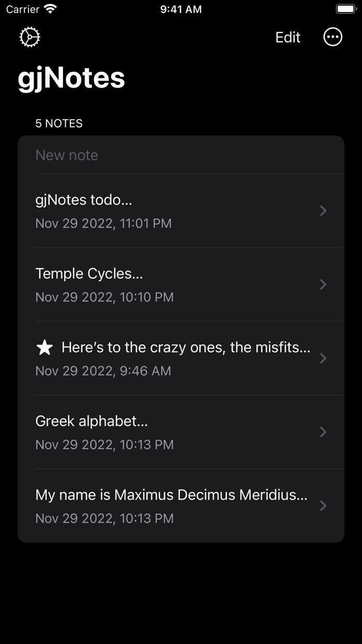This screenshot has width=362, height=644.
Task: Expand the gjNotes todo note
Action: tap(323, 211)
